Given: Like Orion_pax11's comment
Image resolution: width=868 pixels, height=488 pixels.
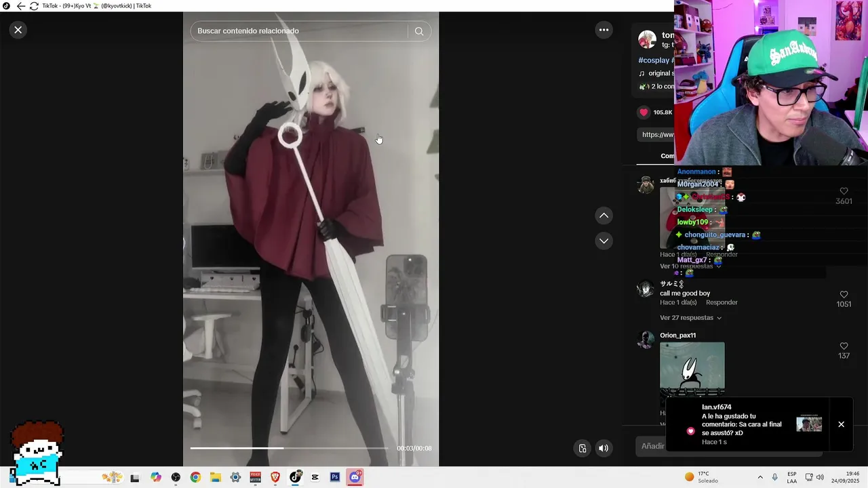Looking at the screenshot, I should (x=844, y=346).
